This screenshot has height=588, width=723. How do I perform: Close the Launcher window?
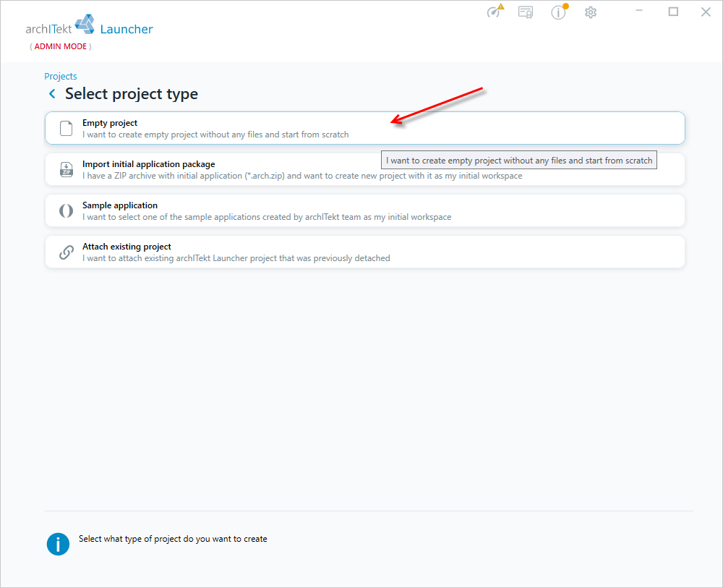click(706, 12)
